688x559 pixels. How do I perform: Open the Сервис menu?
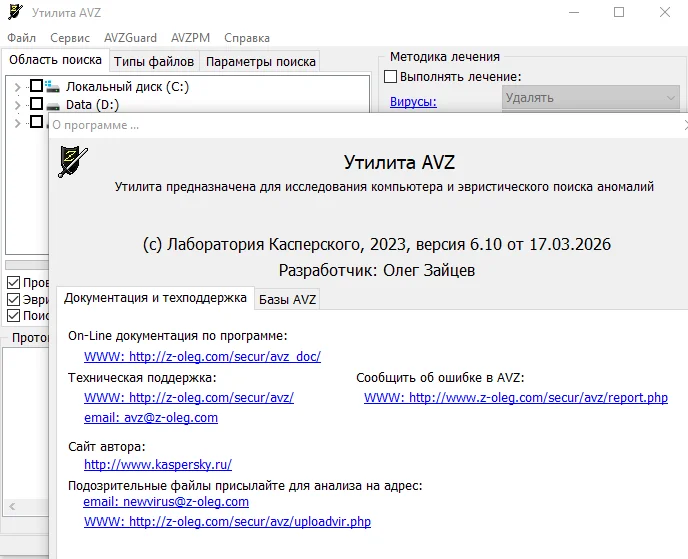70,38
